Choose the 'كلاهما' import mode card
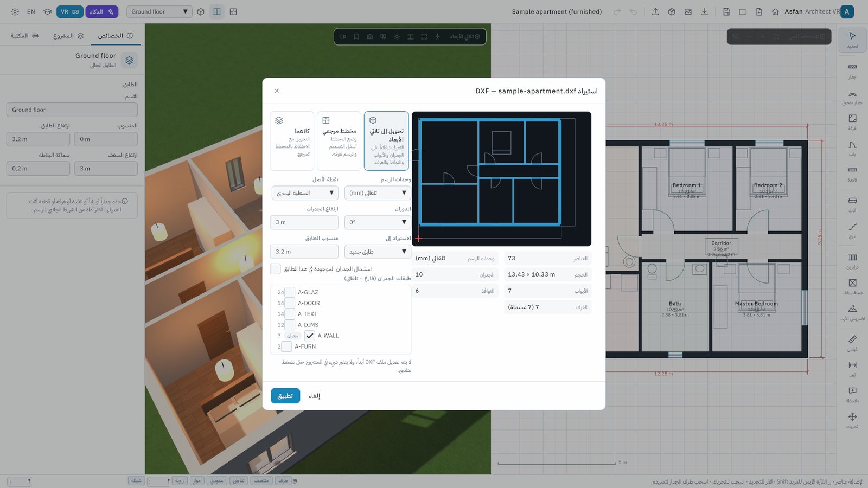 pyautogui.click(x=292, y=141)
